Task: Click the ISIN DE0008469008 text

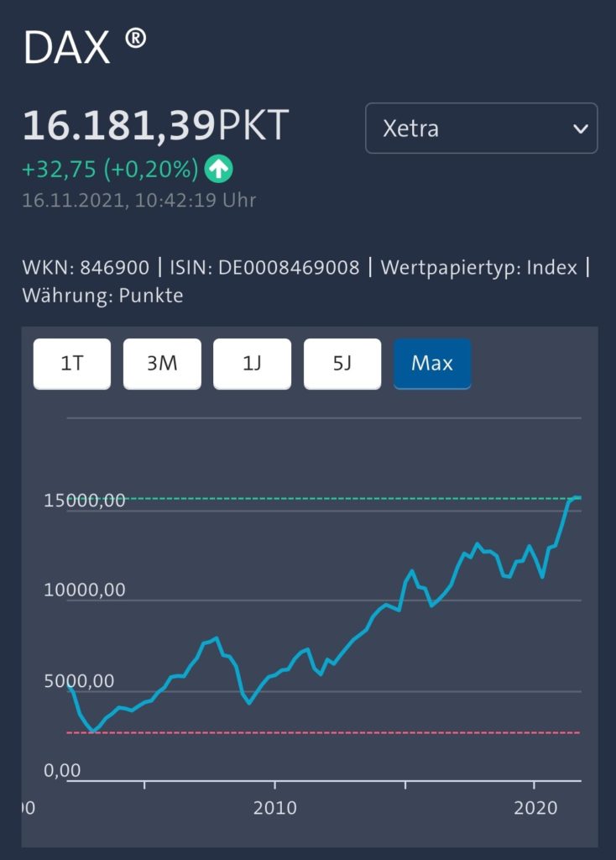Action: tap(264, 268)
